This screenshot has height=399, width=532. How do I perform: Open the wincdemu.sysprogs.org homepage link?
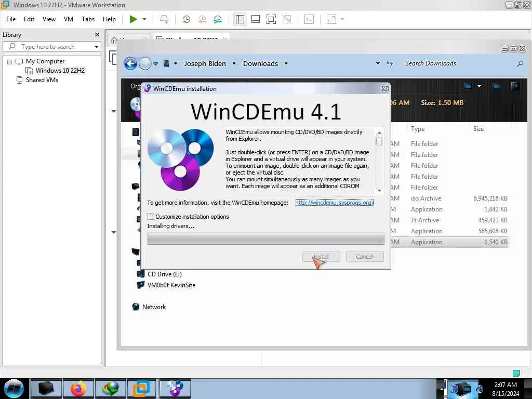pos(334,203)
